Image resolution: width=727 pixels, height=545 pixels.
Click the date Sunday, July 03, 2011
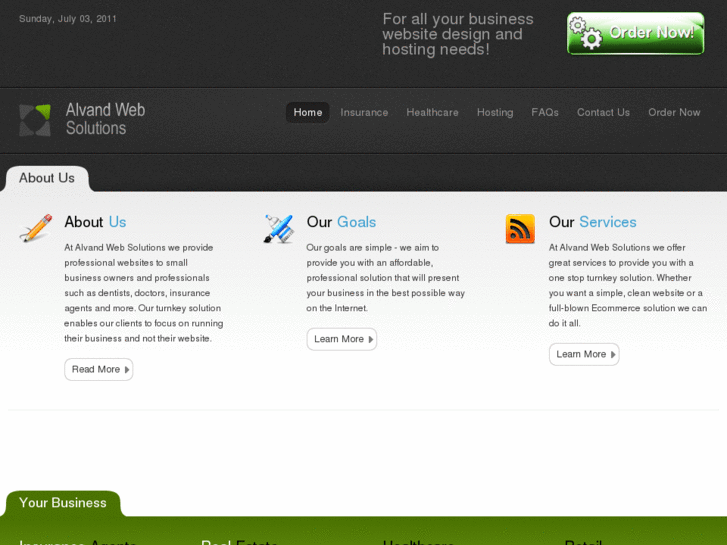click(x=68, y=19)
